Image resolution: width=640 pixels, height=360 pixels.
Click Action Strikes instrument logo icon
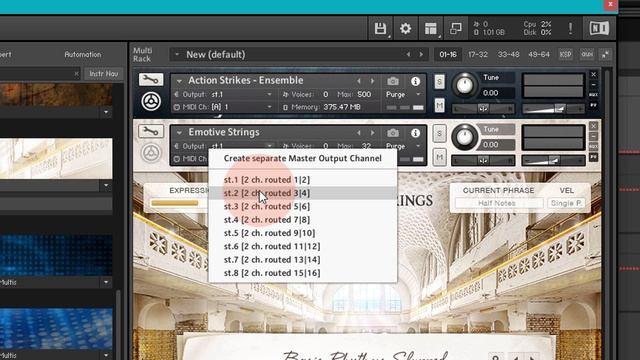151,101
